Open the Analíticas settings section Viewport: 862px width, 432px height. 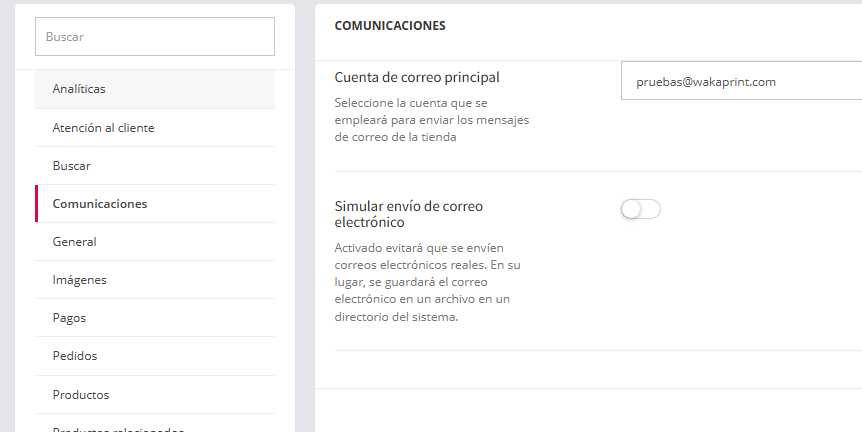click(79, 89)
